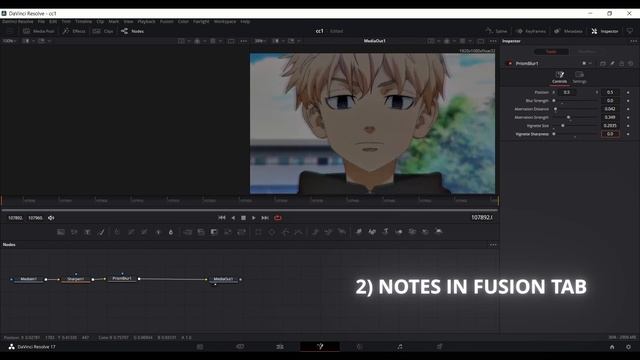Stop playback with the stop button
Screen dimensions: 640x360
coord(243,218)
